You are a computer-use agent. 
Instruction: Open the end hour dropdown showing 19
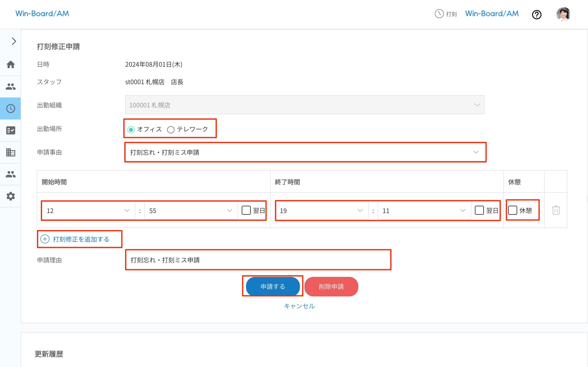(x=321, y=210)
